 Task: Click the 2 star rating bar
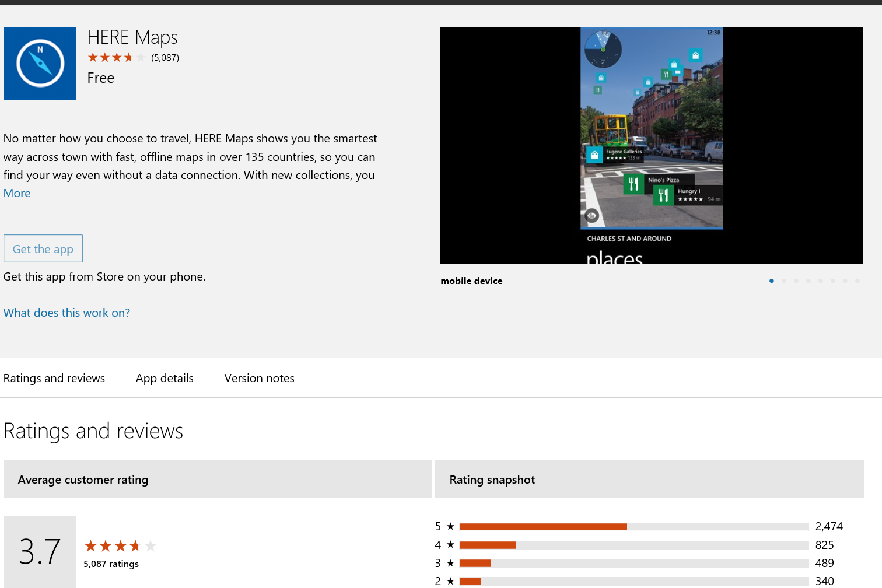click(x=634, y=581)
